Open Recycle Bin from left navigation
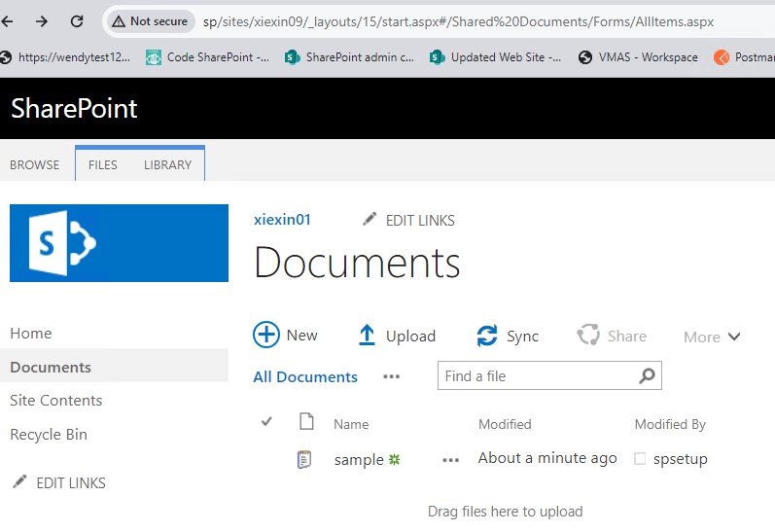Viewport: 775px width, 532px height. [49, 435]
